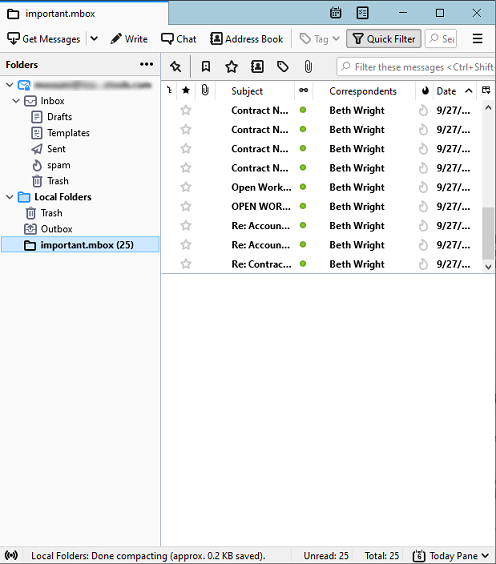Select important.mbox folder
496x564 pixels.
click(80, 245)
